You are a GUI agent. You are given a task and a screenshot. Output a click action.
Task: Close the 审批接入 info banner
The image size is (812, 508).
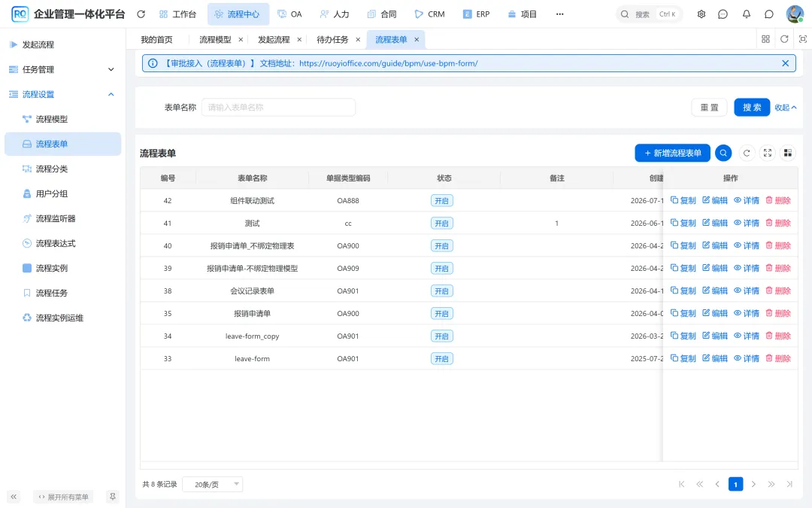click(785, 63)
